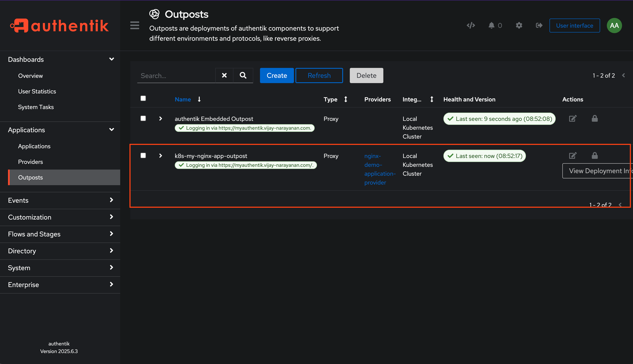Click Embedded Outpost 'Logging in via' status badge

pos(244,128)
